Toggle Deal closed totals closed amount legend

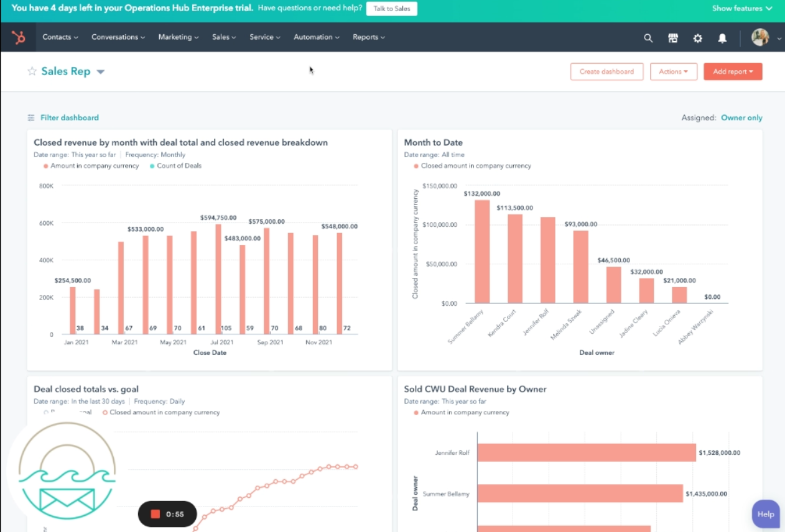161,412
